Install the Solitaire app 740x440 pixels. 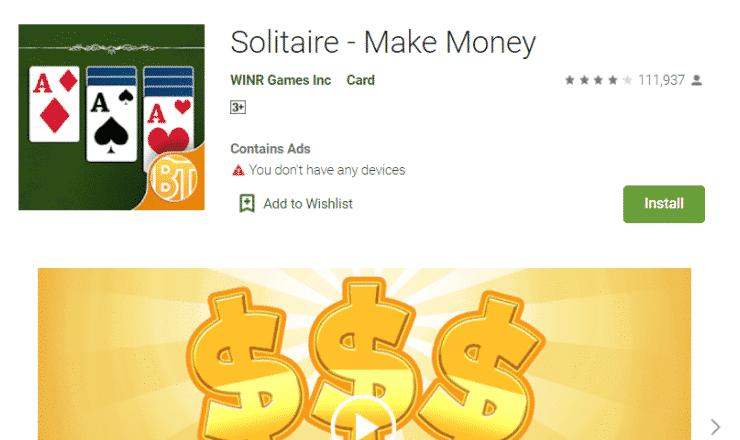click(x=664, y=204)
